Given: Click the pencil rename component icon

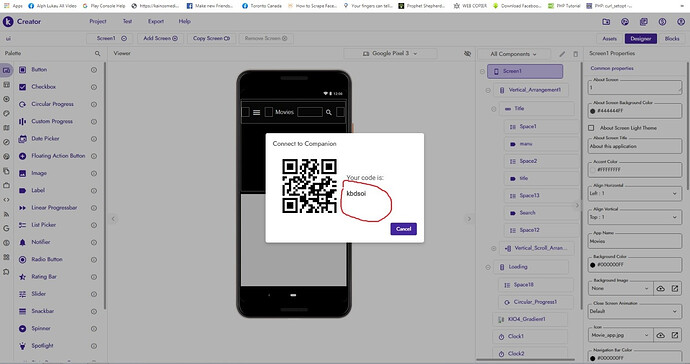Looking at the screenshot, I should [x=562, y=54].
